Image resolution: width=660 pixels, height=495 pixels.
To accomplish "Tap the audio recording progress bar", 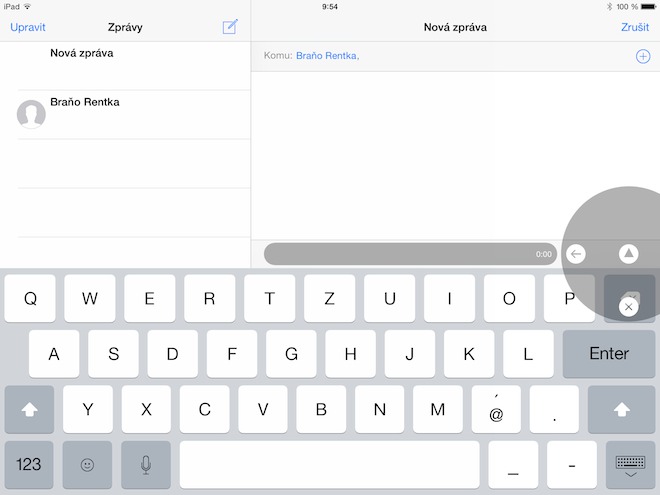I will 410,254.
